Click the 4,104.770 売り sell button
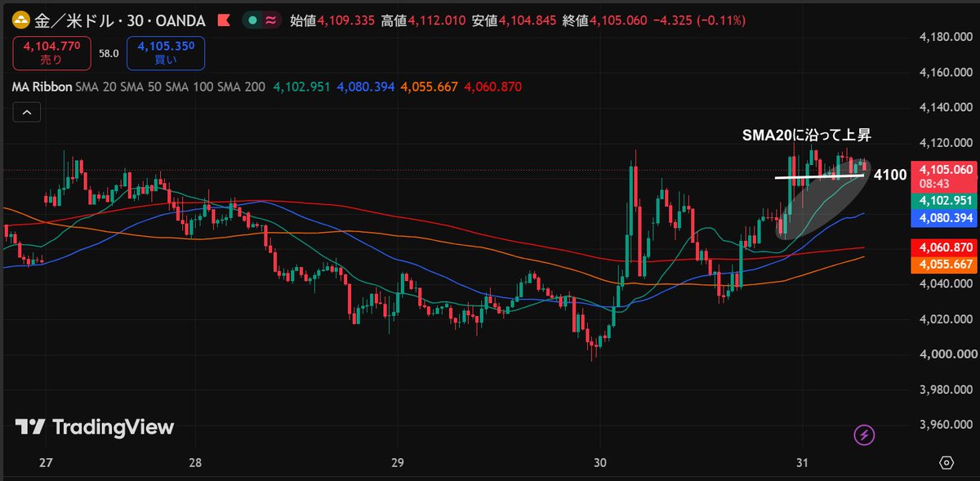This screenshot has height=481, width=980. click(51, 53)
